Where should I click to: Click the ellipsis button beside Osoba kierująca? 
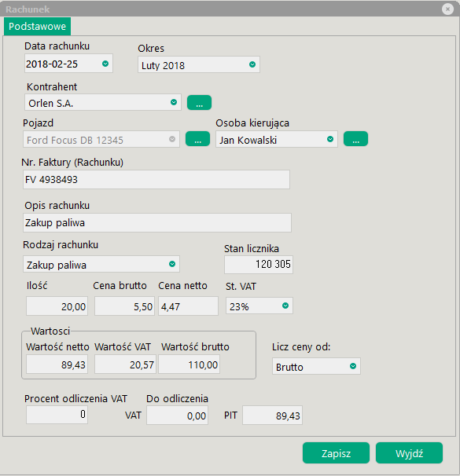tap(355, 139)
